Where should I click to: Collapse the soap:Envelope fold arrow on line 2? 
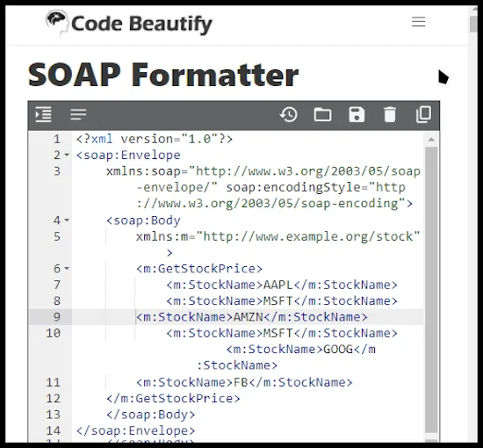click(x=67, y=155)
